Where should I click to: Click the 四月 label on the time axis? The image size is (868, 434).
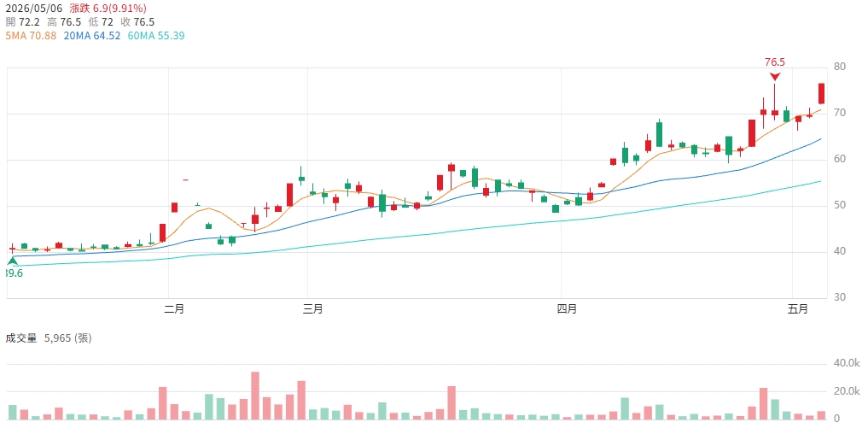(567, 309)
